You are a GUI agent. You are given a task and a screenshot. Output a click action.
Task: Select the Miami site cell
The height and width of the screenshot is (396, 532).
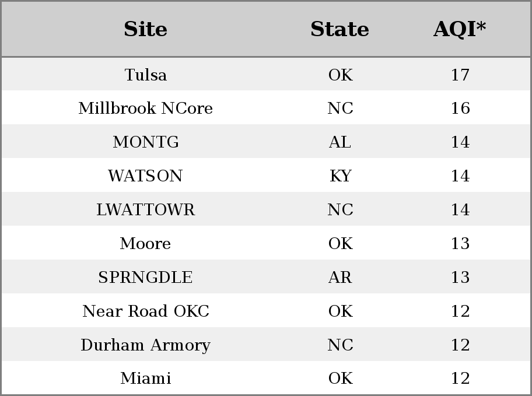[146, 378]
